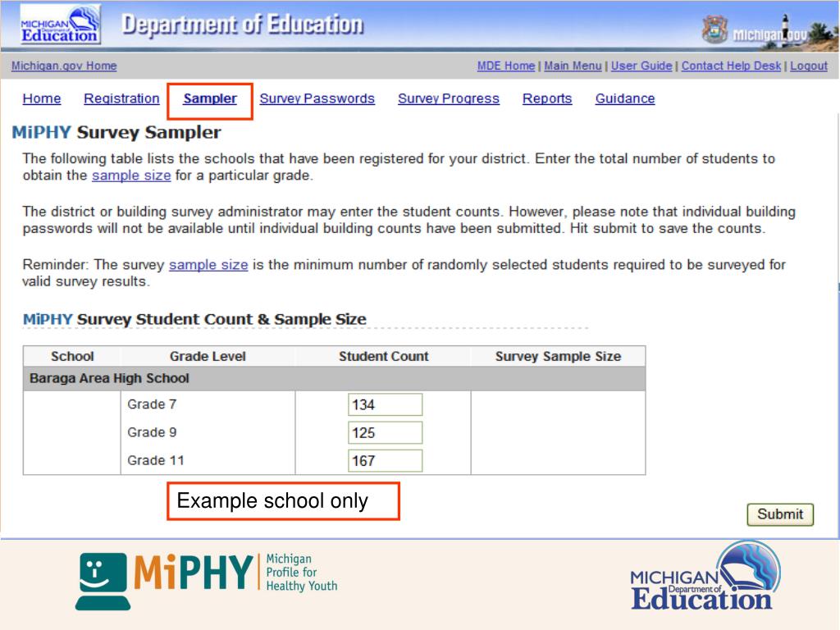Log out via the Logout link
The width and height of the screenshot is (840, 630).
coord(808,66)
